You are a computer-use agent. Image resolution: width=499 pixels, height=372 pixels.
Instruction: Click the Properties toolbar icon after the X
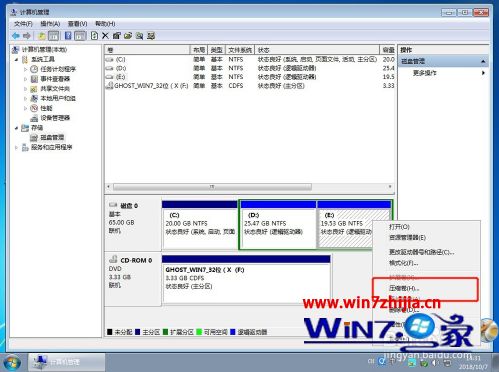[x=117, y=36]
